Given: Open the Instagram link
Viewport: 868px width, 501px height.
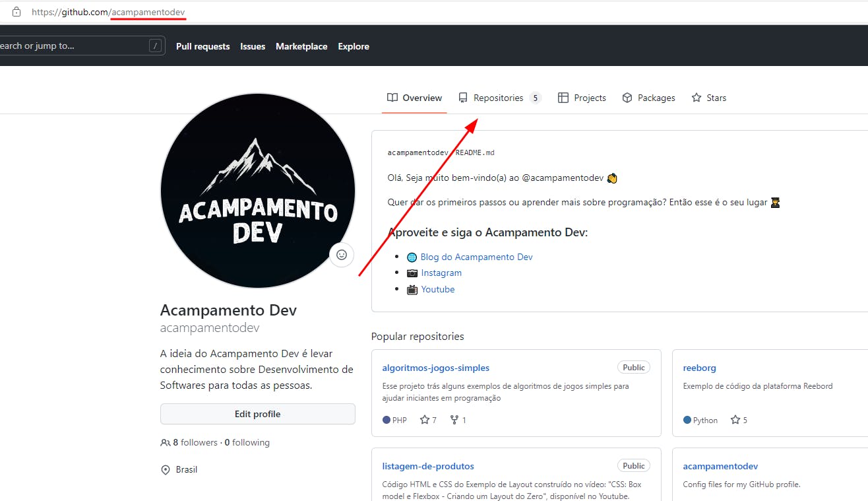Looking at the screenshot, I should 441,273.
